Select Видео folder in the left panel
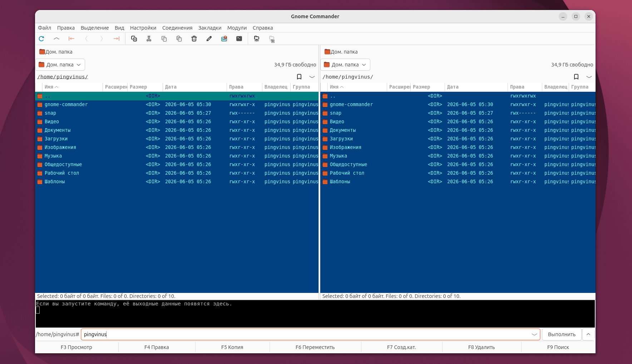This screenshot has width=632, height=364. (177, 122)
